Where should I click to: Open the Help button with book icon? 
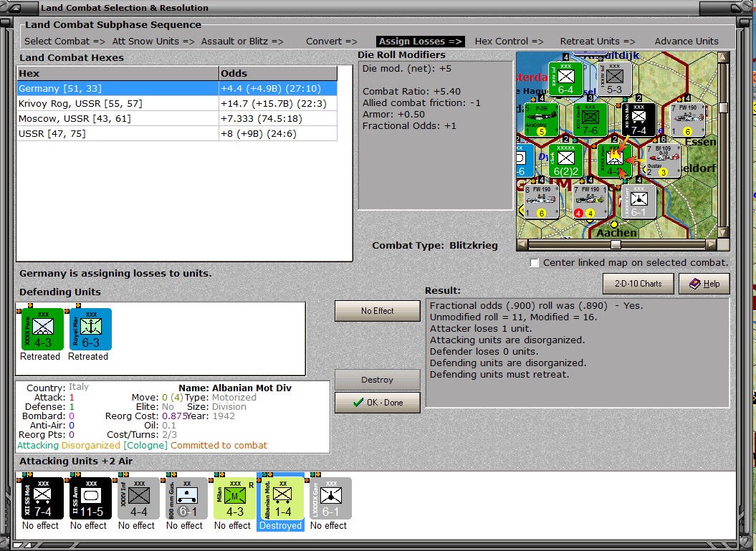tap(704, 284)
